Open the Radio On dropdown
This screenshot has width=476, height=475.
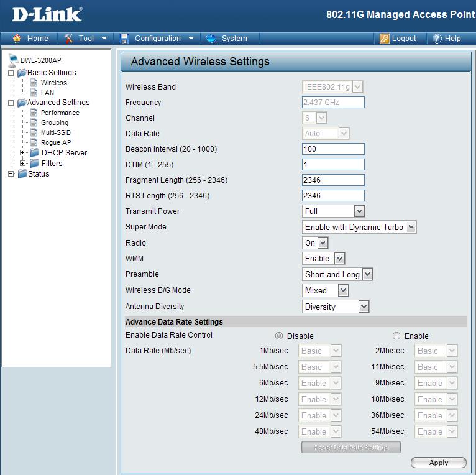315,242
